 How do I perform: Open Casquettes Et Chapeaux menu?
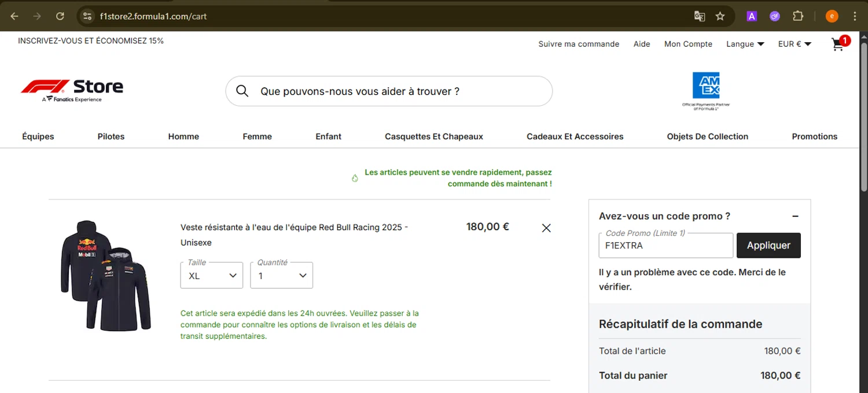point(434,136)
